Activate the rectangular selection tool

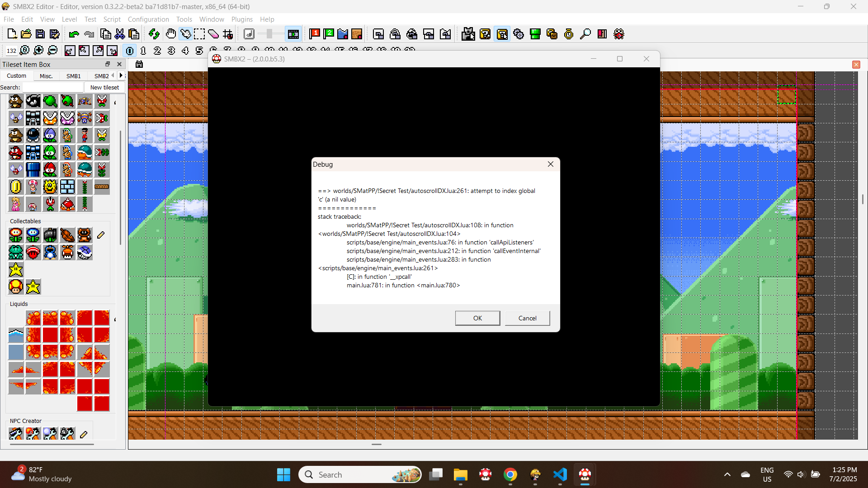click(199, 34)
